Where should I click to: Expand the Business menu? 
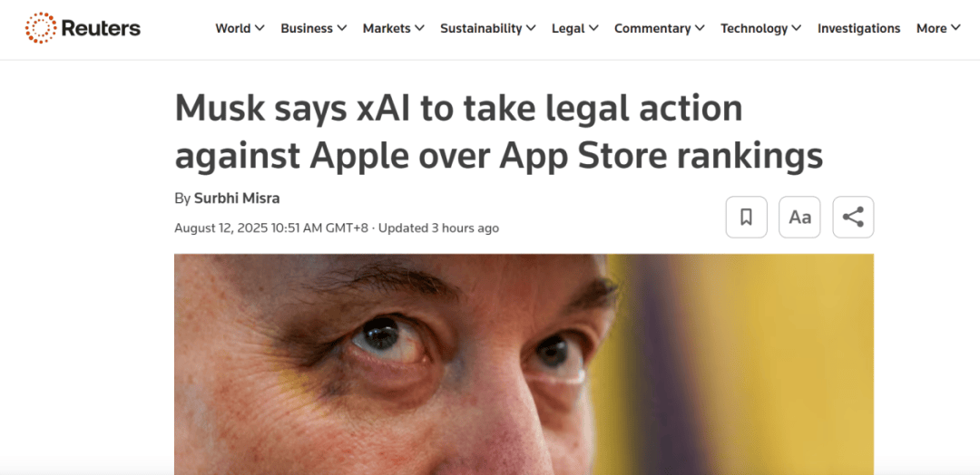(314, 28)
